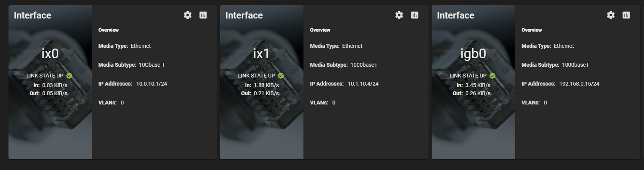Open reports chart icon for igb0 interface
This screenshot has height=170, width=644.
tap(626, 15)
